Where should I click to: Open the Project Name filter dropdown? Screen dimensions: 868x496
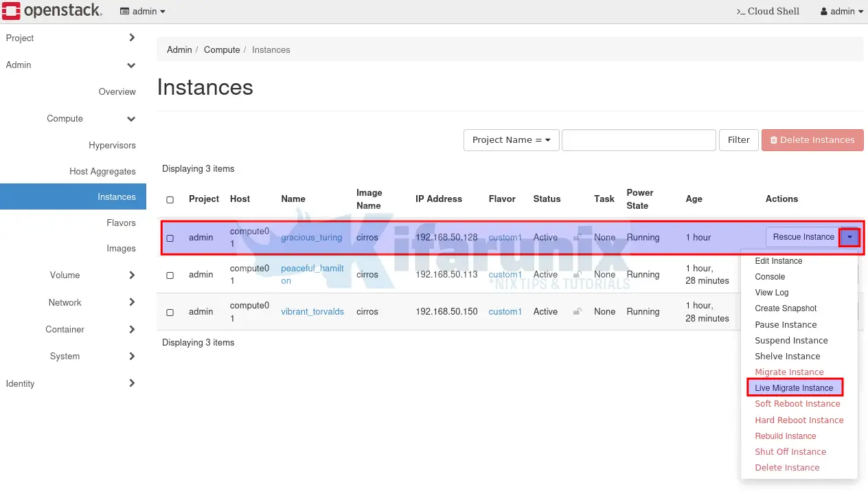coord(511,139)
